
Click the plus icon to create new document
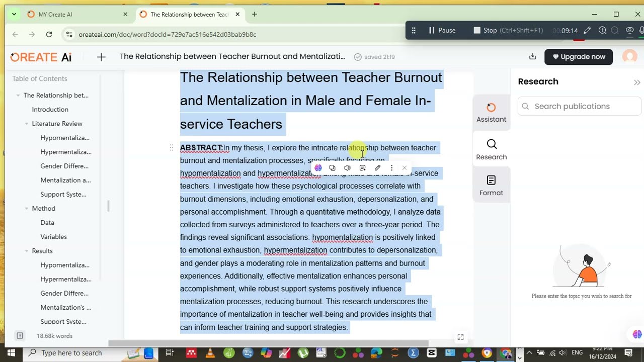point(101,57)
